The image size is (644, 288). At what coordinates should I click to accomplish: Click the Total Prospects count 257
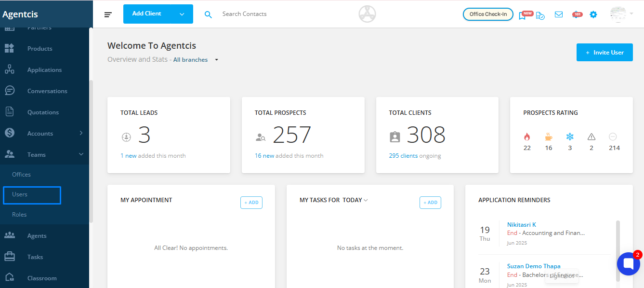[x=292, y=135]
